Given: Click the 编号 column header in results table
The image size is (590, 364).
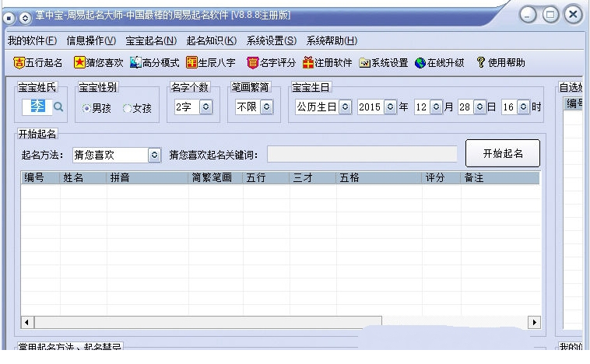Looking at the screenshot, I should point(40,177).
